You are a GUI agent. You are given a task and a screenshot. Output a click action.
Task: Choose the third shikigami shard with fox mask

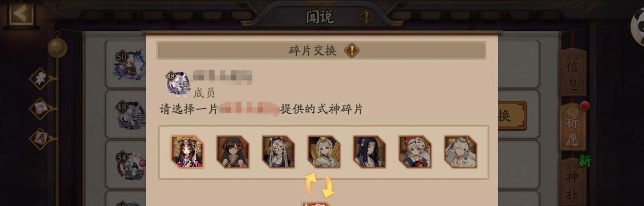(x=278, y=152)
